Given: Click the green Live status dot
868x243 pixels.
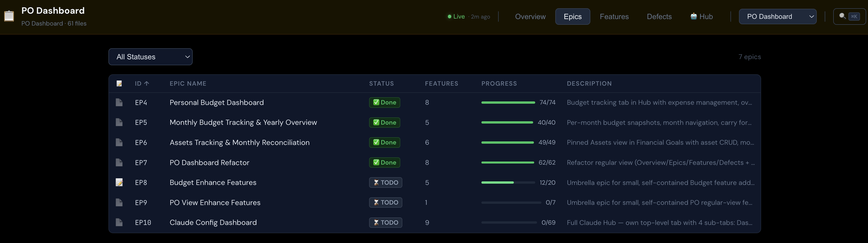Looking at the screenshot, I should pyautogui.click(x=449, y=17).
